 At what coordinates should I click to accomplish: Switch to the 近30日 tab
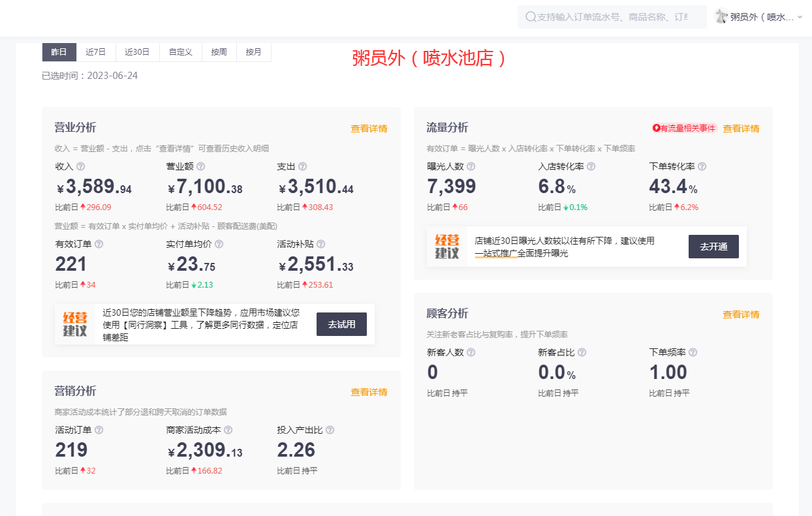pos(138,52)
